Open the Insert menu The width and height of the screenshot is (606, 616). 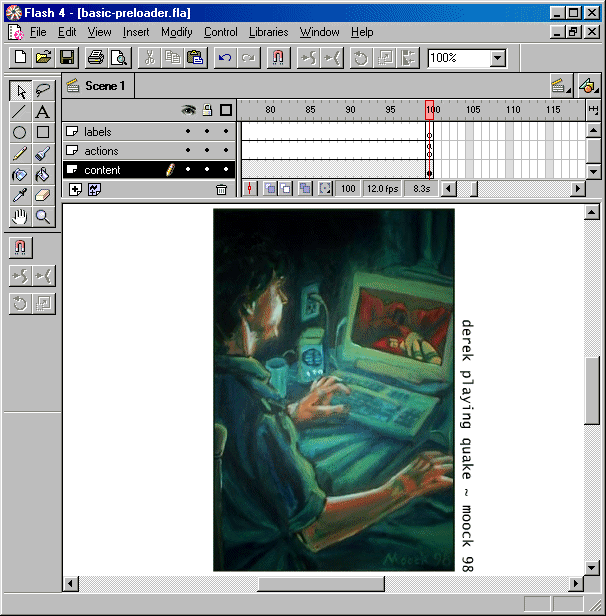(x=136, y=32)
